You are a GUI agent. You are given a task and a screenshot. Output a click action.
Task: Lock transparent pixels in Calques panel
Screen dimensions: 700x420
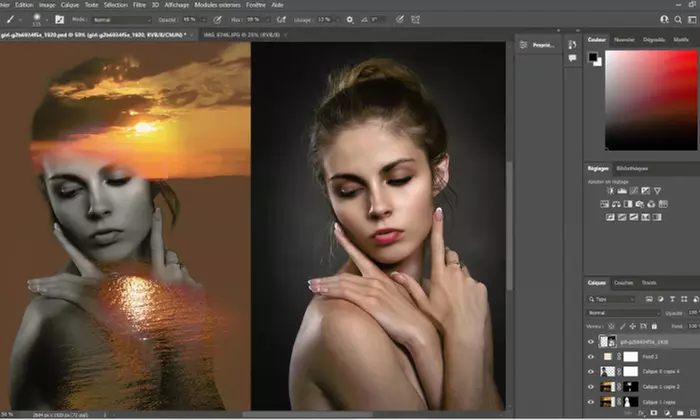pos(612,326)
